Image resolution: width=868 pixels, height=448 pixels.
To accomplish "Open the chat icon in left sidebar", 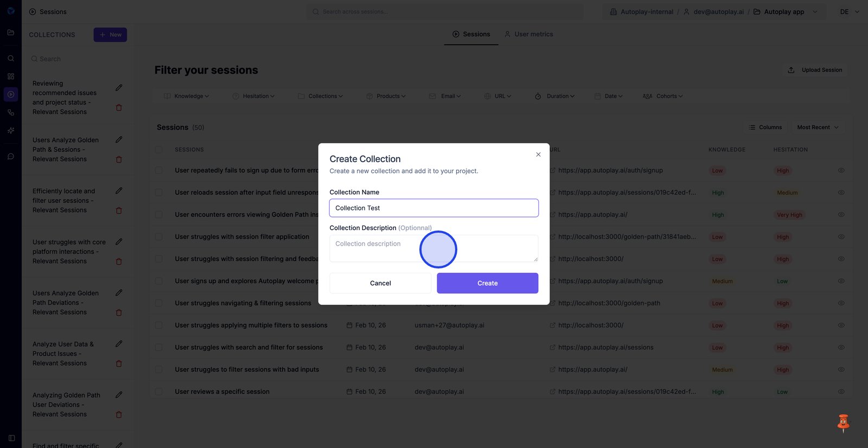I will click(x=11, y=157).
